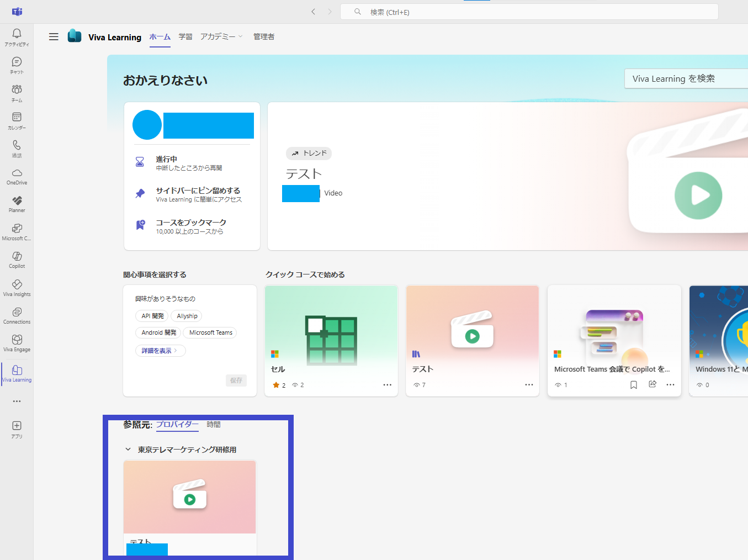This screenshot has width=748, height=560.
Task: Switch to the ホーム tab
Action: pyautogui.click(x=160, y=37)
